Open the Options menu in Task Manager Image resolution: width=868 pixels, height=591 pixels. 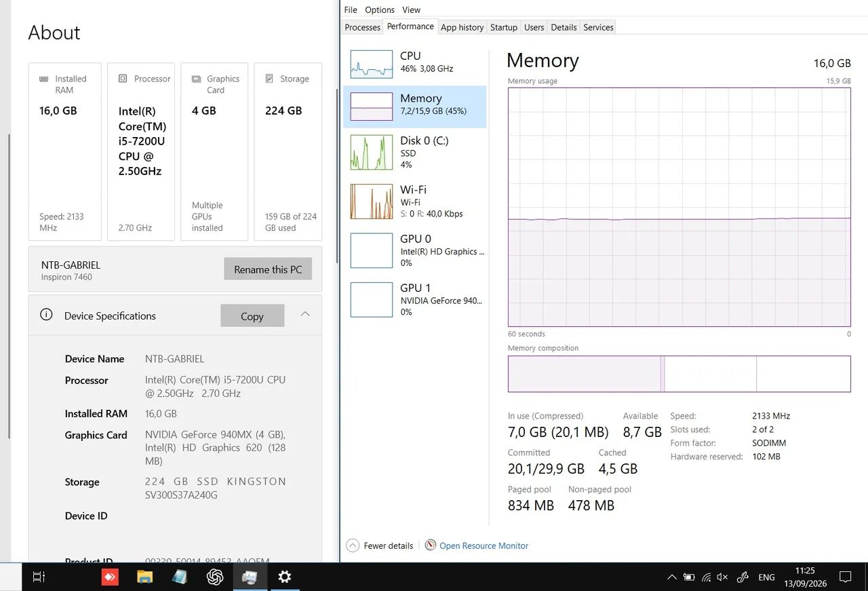coord(380,9)
